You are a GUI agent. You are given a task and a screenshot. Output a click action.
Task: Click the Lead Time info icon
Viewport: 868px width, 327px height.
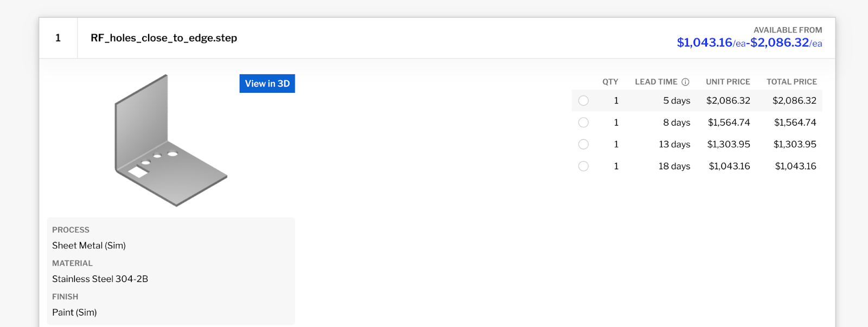685,82
